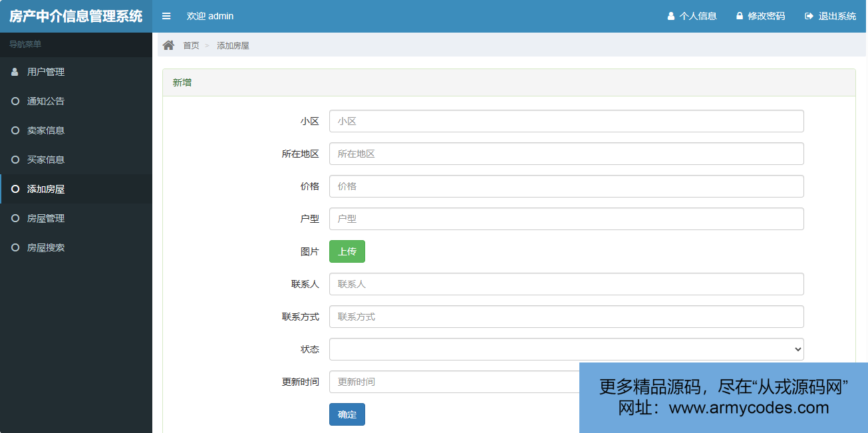This screenshot has height=433, width=868.
Task: Click the circle icon beside 卖家信息
Action: 15,130
